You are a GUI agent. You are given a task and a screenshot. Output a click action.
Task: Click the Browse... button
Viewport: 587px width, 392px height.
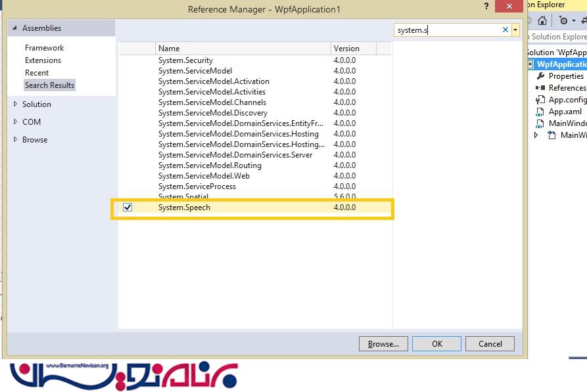[383, 343]
